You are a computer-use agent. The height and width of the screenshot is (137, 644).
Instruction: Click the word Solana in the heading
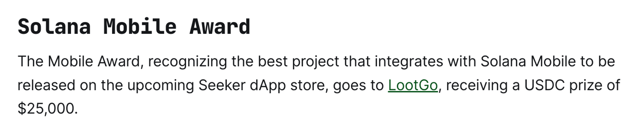(x=54, y=26)
